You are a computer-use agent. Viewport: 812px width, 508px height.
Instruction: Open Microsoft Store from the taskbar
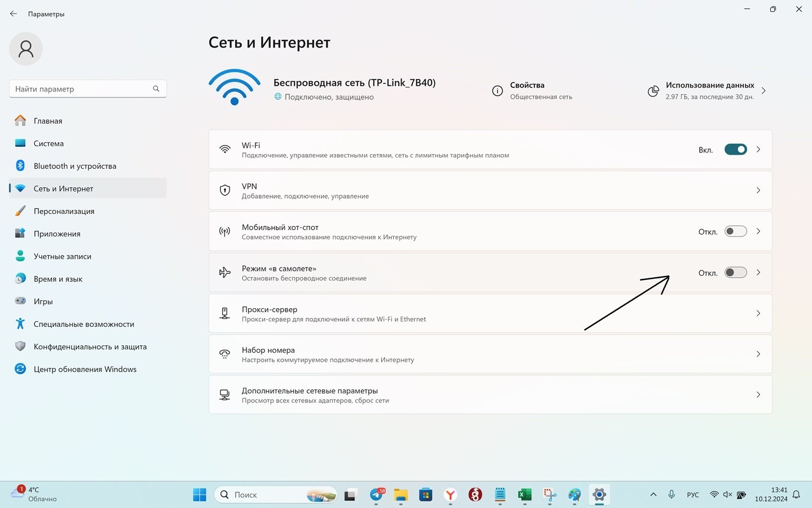point(426,495)
